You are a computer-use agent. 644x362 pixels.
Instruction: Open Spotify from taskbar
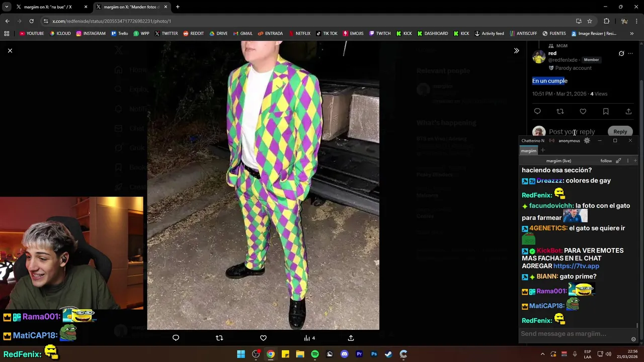tap(315, 354)
